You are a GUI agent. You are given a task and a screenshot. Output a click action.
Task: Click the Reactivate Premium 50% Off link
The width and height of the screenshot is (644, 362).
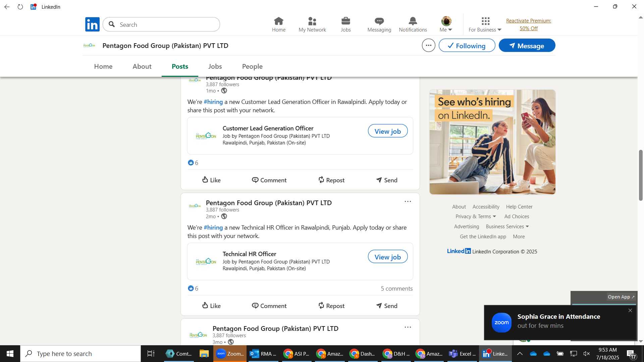pos(529,24)
